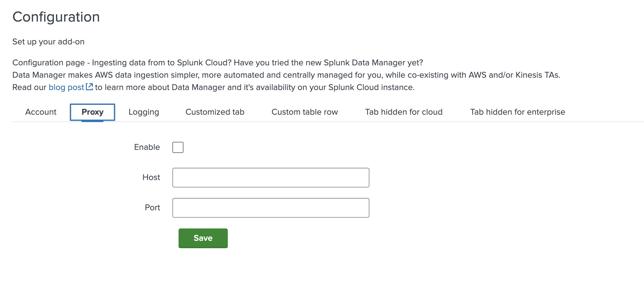Go to Custom table row tab
This screenshot has width=644, height=304.
tap(305, 112)
